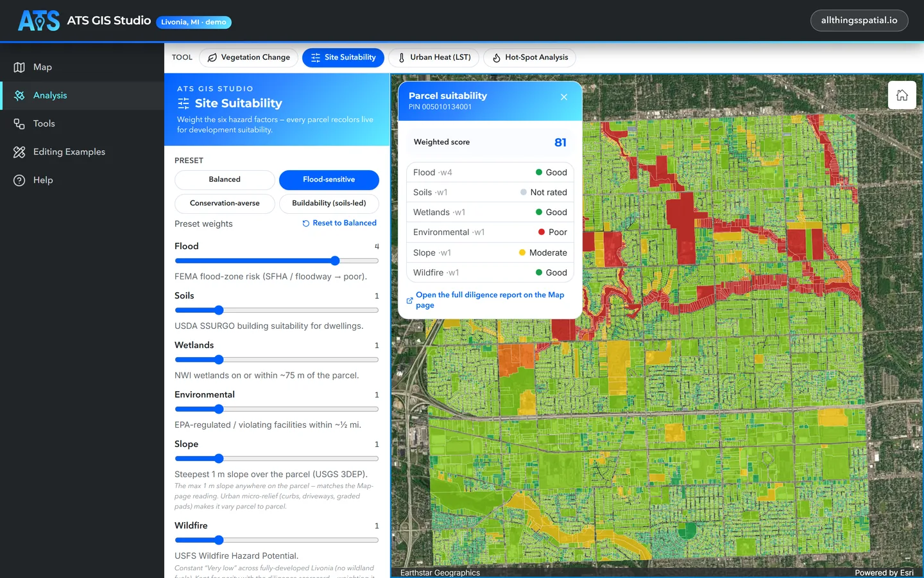924x578 pixels.
Task: Click the Wetlands weight slider handle
Action: pyautogui.click(x=219, y=360)
